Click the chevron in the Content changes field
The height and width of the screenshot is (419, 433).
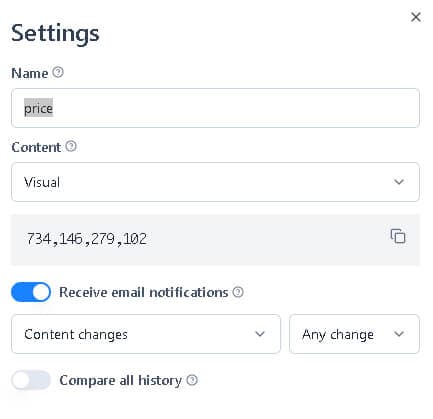tap(260, 334)
